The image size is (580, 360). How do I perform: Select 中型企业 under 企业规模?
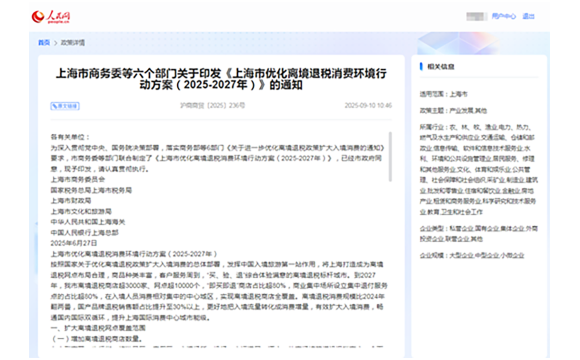(487, 255)
